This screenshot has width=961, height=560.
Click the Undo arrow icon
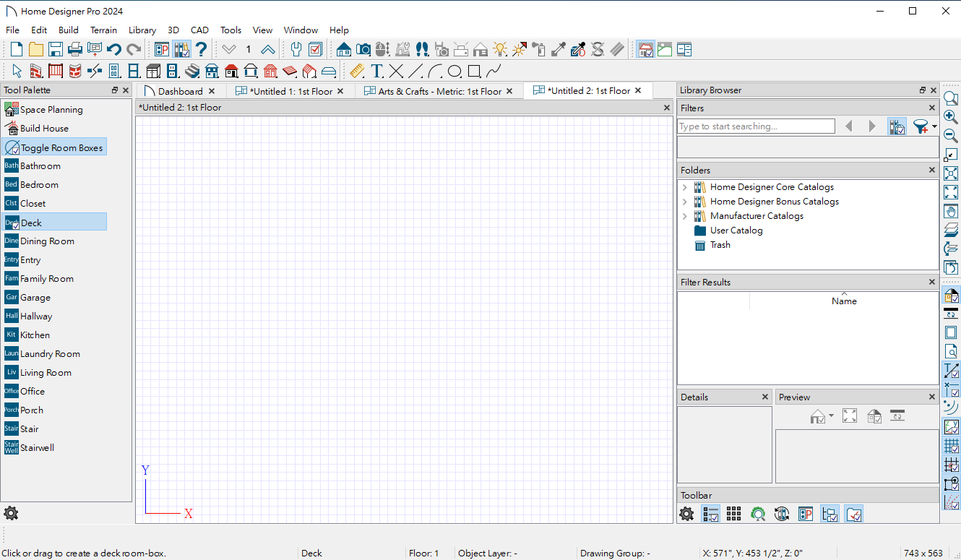[113, 49]
